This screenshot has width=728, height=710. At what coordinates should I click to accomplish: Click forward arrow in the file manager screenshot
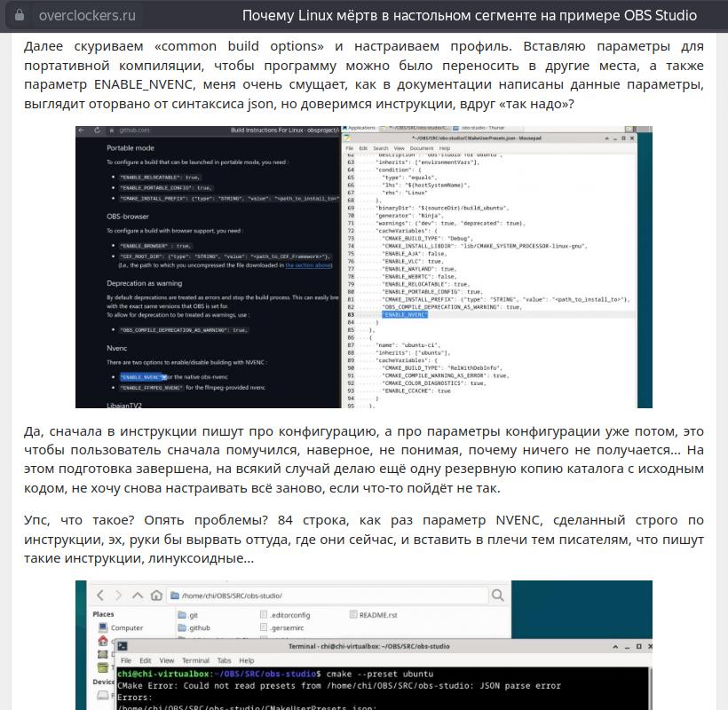118,595
